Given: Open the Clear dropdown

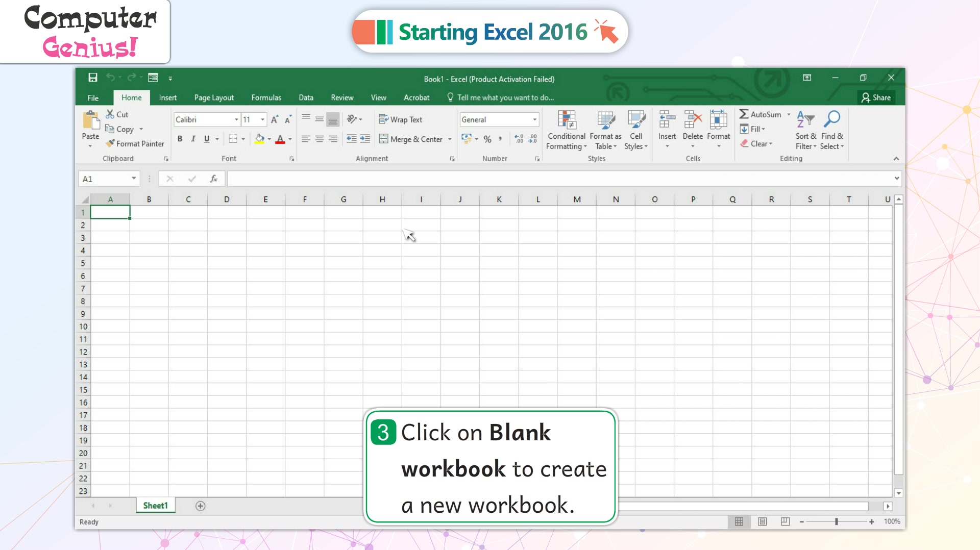Looking at the screenshot, I should tap(756, 144).
